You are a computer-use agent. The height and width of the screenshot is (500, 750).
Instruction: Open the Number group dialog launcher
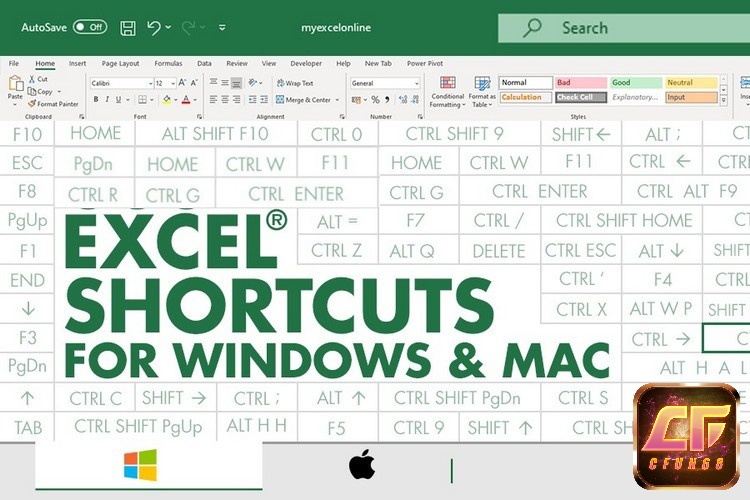[420, 116]
